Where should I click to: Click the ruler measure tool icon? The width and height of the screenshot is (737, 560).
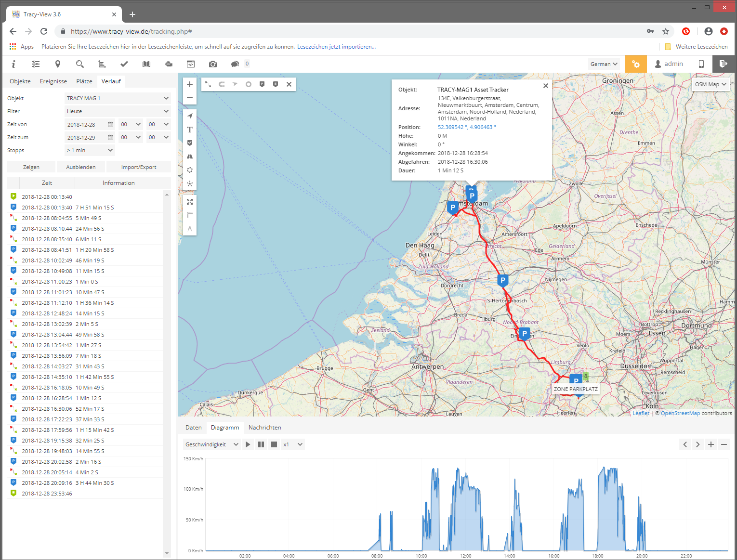coord(190,215)
